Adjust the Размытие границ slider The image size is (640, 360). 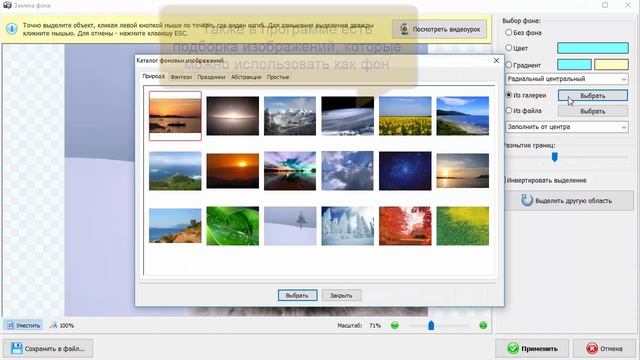[x=554, y=157]
